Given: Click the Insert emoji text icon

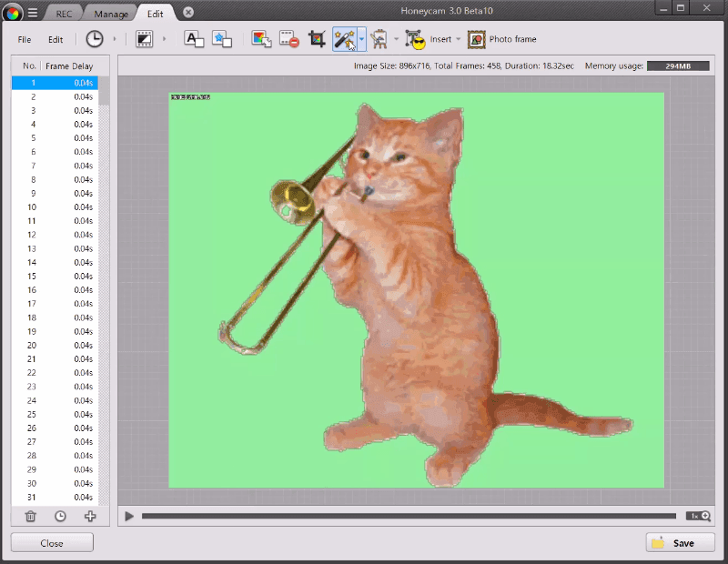Looking at the screenshot, I should point(415,39).
